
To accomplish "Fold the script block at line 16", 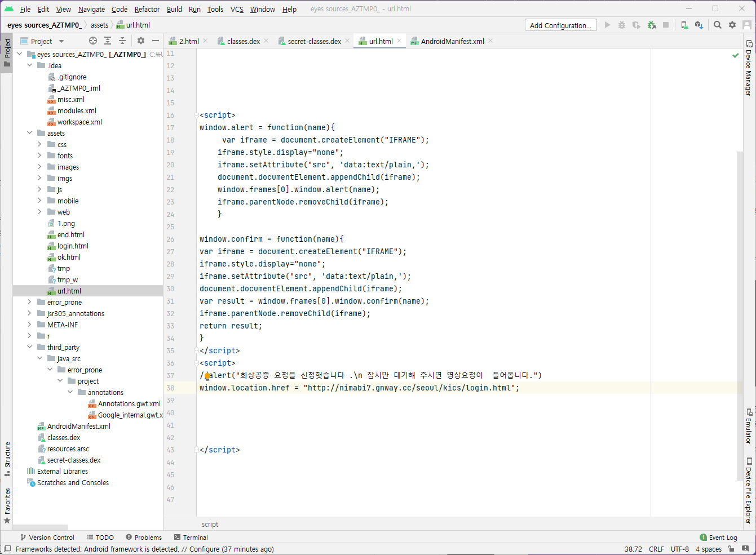I will [x=196, y=115].
